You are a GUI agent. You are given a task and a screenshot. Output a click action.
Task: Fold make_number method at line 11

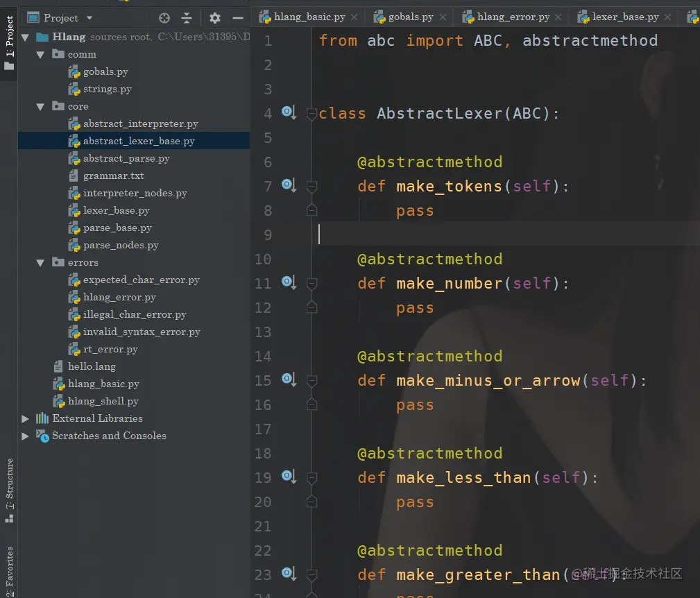312,284
